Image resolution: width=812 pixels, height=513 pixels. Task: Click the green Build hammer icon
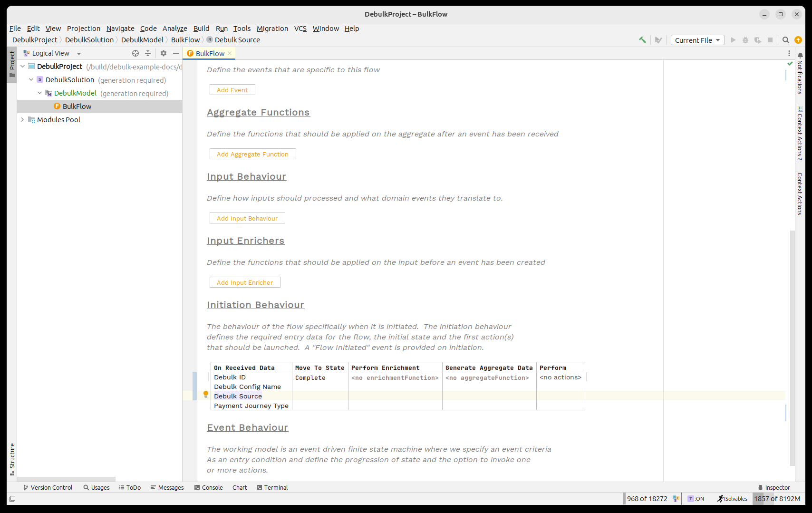pos(642,40)
